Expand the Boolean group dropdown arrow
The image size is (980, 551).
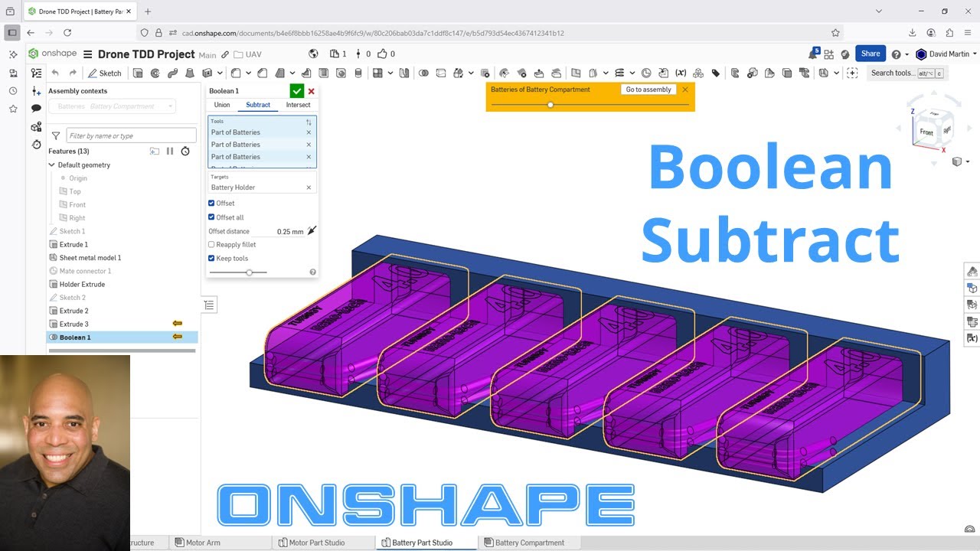point(469,73)
